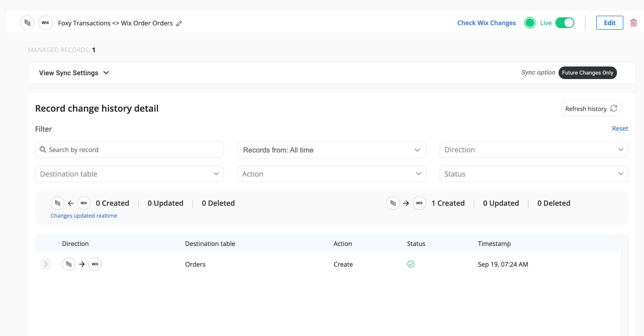The image size is (644, 336).
Task: Click the Wix icon in Orders row direction
Action: (95, 264)
